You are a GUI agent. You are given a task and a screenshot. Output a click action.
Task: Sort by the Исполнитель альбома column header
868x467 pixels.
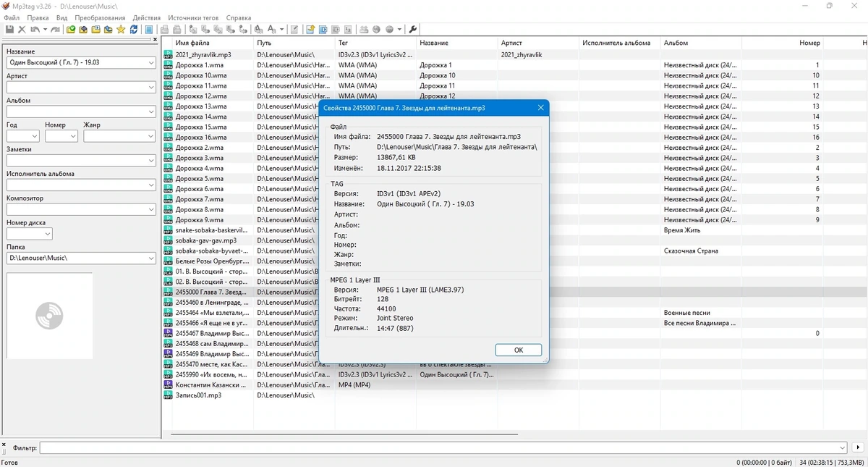tap(620, 43)
